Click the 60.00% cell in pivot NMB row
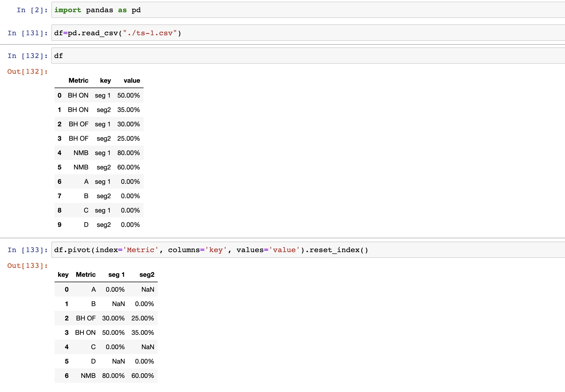This screenshot has width=565, height=392. pos(142,376)
